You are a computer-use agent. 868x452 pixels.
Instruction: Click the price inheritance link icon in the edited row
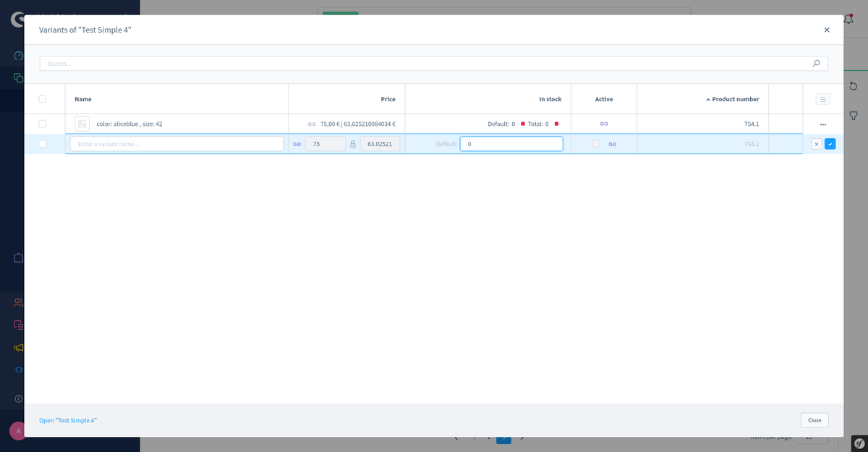(x=297, y=144)
